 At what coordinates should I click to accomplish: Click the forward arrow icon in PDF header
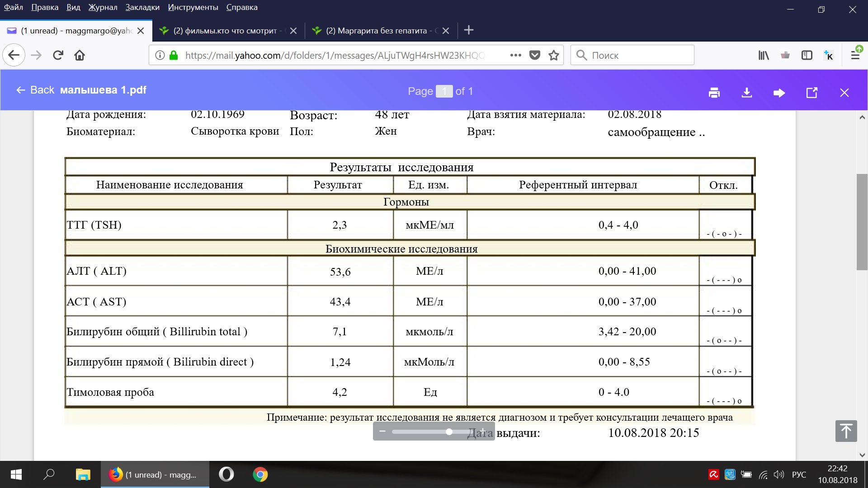779,93
